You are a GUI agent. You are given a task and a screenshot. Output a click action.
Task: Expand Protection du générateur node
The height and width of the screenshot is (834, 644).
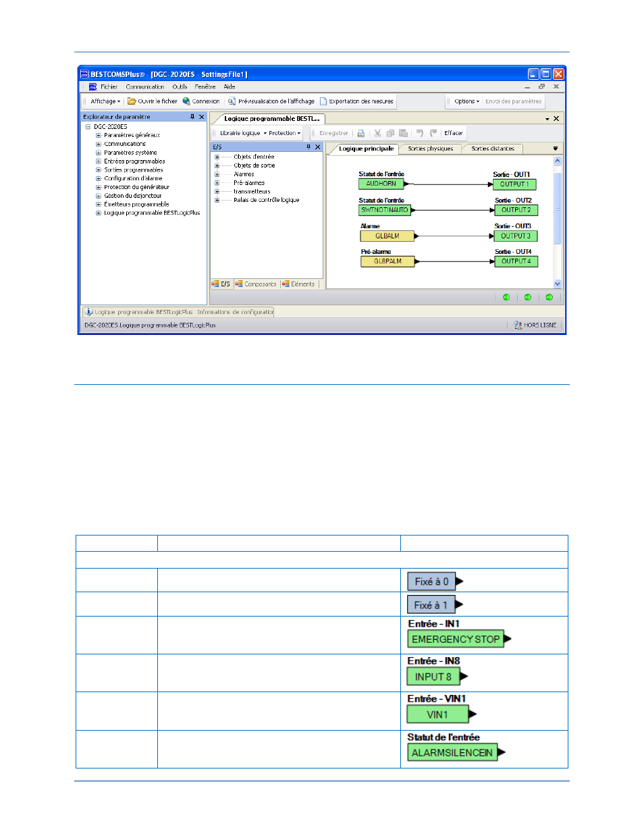pyautogui.click(x=99, y=187)
